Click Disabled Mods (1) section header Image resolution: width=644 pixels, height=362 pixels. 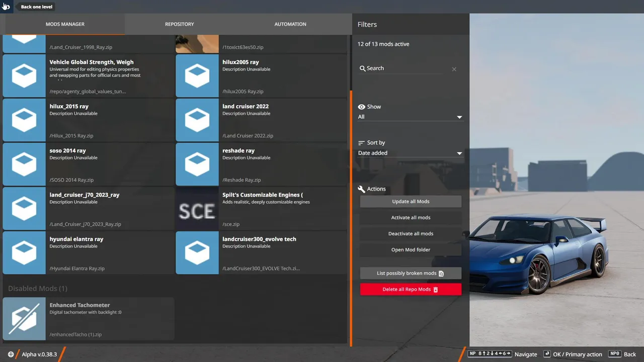coord(38,289)
